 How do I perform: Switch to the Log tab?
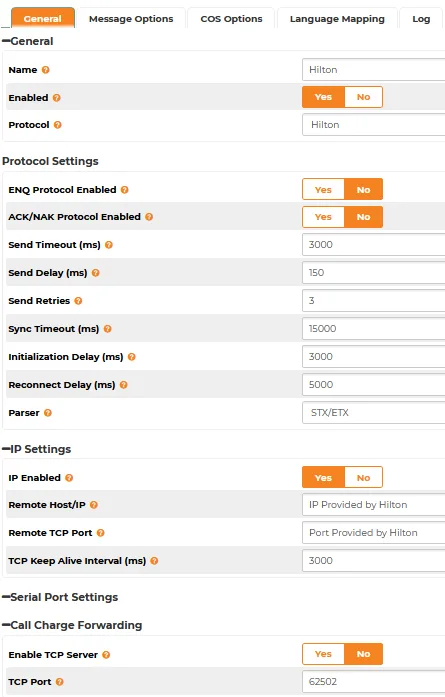[x=421, y=19]
